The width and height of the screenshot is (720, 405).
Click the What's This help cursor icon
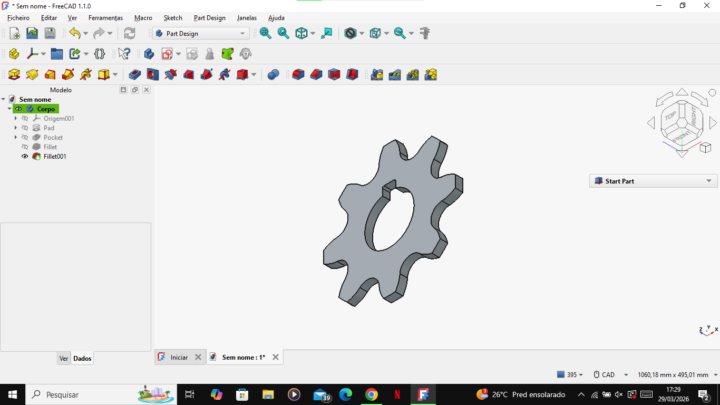[124, 54]
